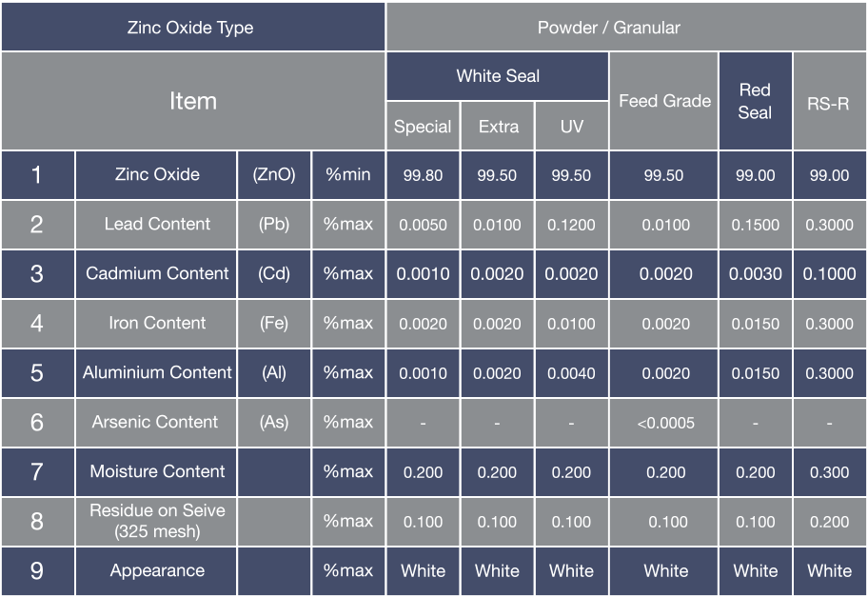Select the Lead Content row label
The width and height of the screenshot is (868, 597).
157,225
